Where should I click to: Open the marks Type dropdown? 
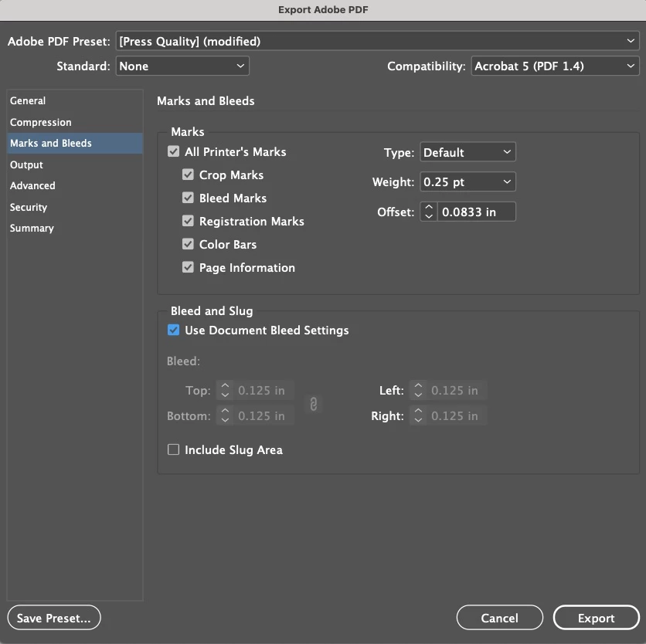coord(467,152)
